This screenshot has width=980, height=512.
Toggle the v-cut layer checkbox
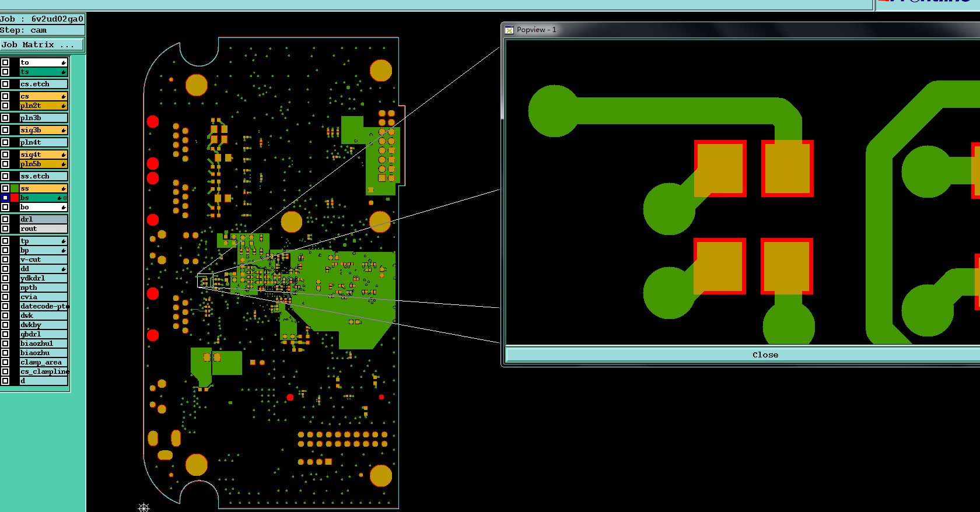[5, 259]
